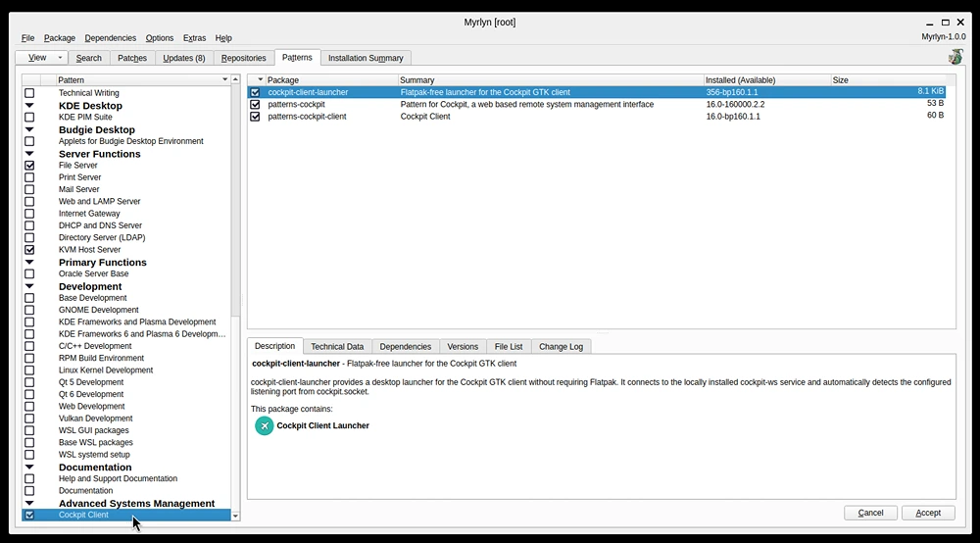The width and height of the screenshot is (980, 543).
Task: Enable the Mail Server checkbox
Action: coord(29,189)
